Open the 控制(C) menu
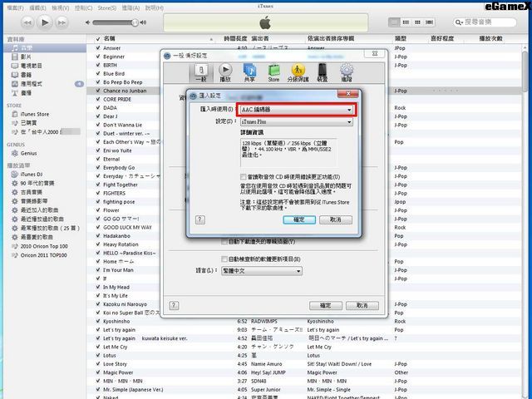 (83, 7)
